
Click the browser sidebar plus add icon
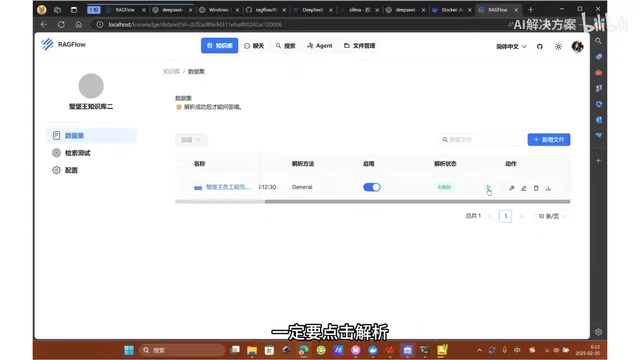pyautogui.click(x=598, y=160)
